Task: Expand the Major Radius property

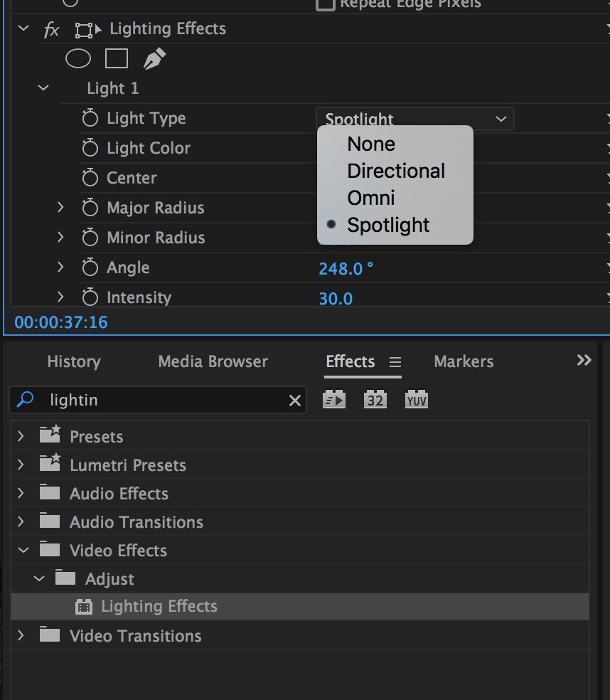Action: coord(60,207)
